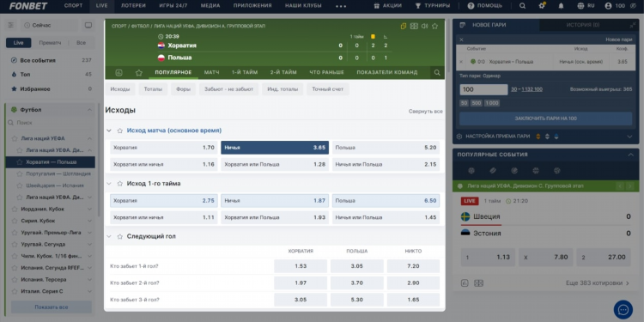The height and width of the screenshot is (322, 644).
Task: Collapse the Исход матча (основное время) section
Action: (x=109, y=131)
